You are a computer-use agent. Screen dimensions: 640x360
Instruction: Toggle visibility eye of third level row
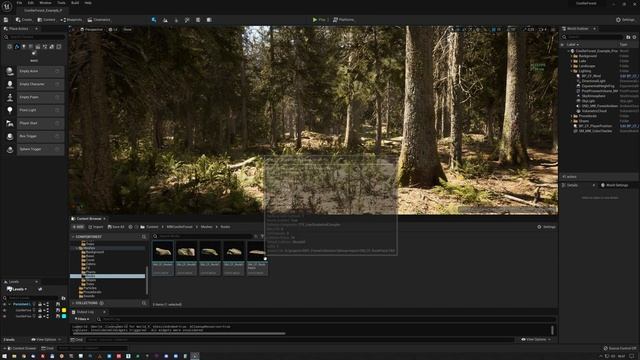click(x=4, y=316)
